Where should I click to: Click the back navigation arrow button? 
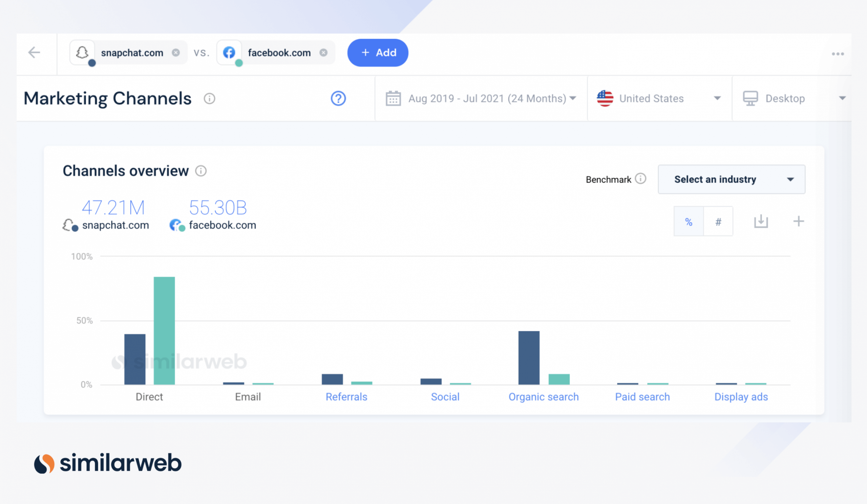click(x=34, y=52)
